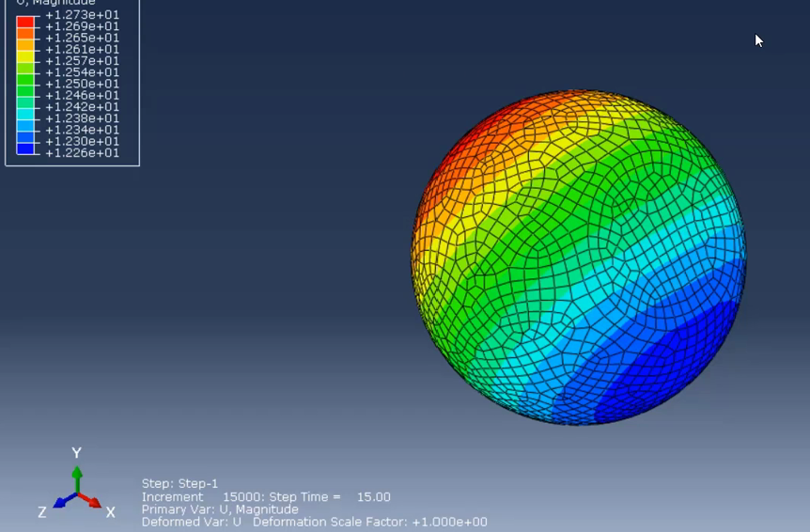
Task: Select the U, Magnitude legend title
Action: (55, 3)
